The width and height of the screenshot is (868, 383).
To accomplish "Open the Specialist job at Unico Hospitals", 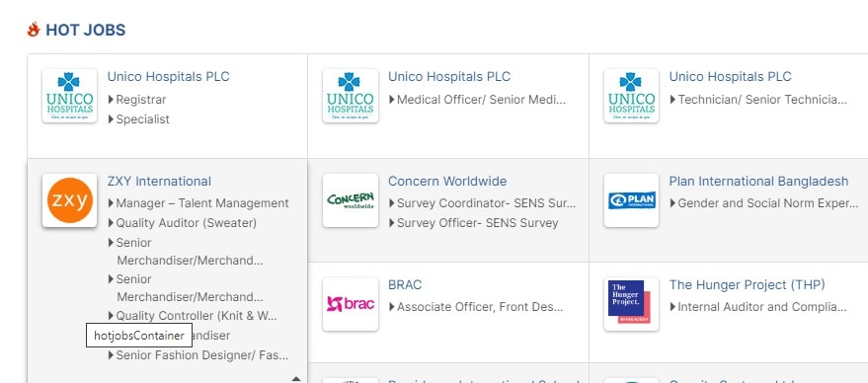I will click(142, 119).
